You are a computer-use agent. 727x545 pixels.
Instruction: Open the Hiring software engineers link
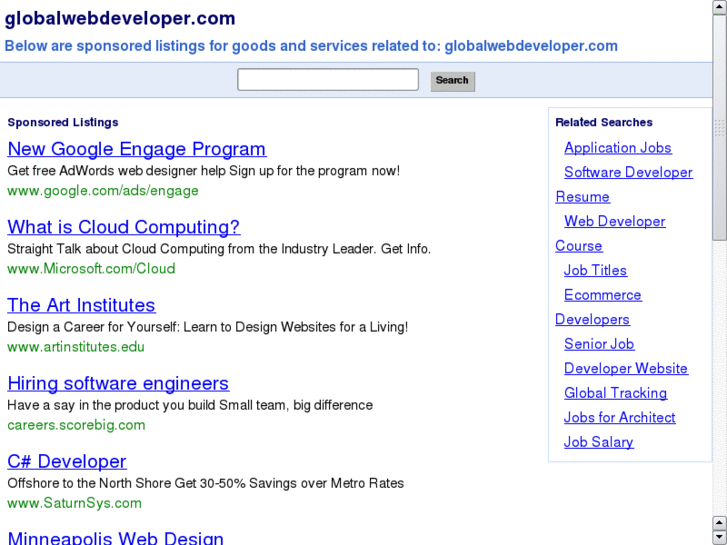(118, 383)
